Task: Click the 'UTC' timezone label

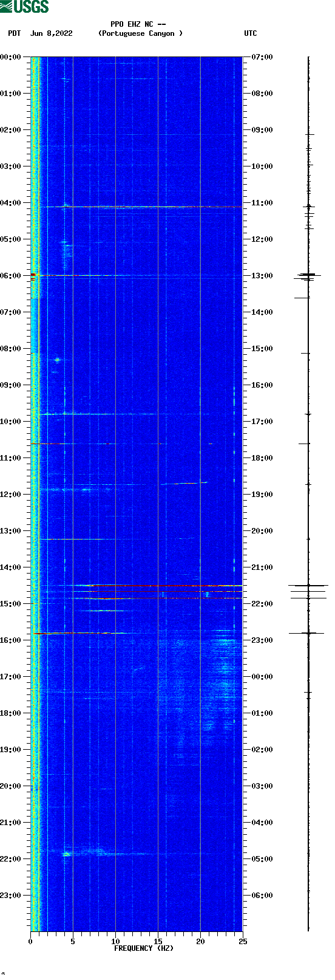Action: tap(251, 33)
